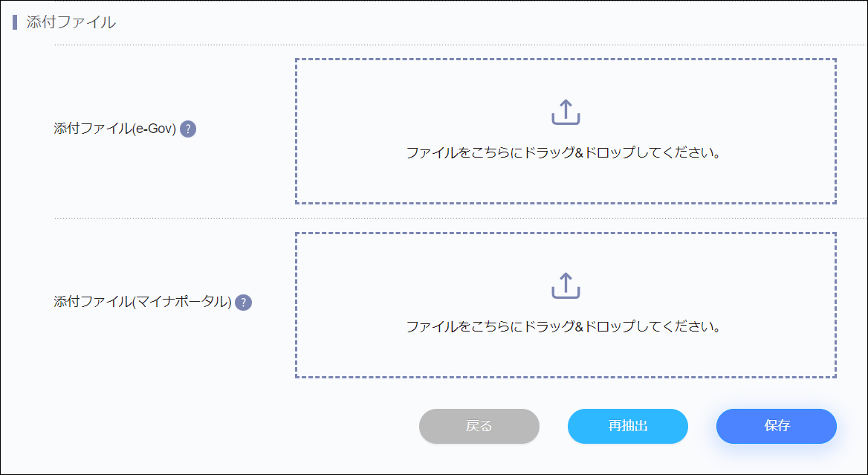Click the grayed-out 戻る button
The width and height of the screenshot is (868, 475).
coord(479,427)
